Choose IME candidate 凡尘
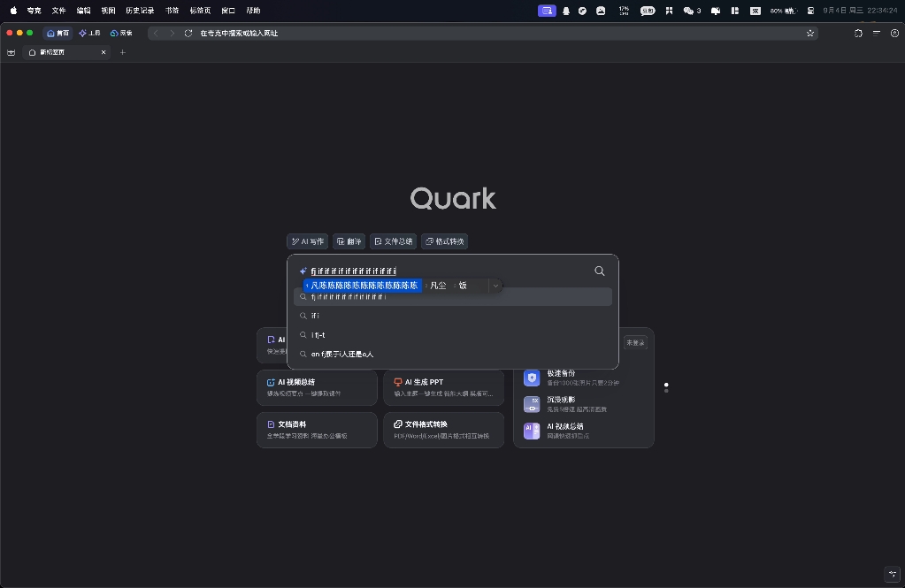 [436, 286]
